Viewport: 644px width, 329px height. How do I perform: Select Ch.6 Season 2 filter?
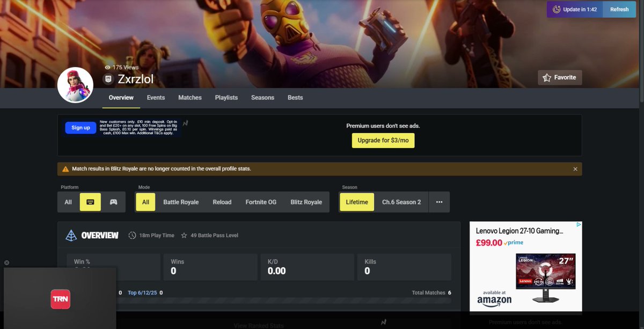(401, 202)
